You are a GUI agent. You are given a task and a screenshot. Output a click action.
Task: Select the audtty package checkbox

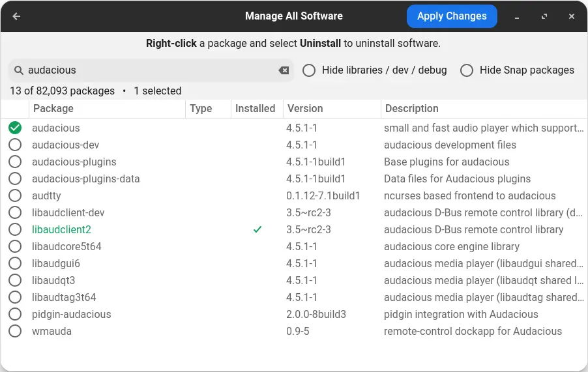(x=15, y=195)
